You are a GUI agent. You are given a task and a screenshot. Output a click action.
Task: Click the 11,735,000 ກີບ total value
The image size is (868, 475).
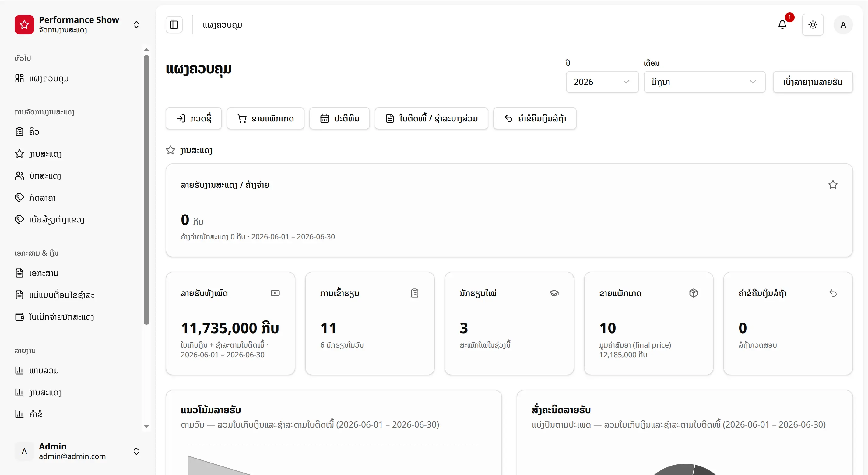tap(230, 328)
